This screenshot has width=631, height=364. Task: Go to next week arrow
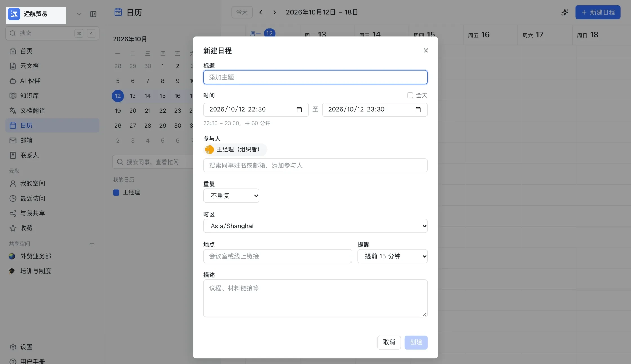click(275, 12)
